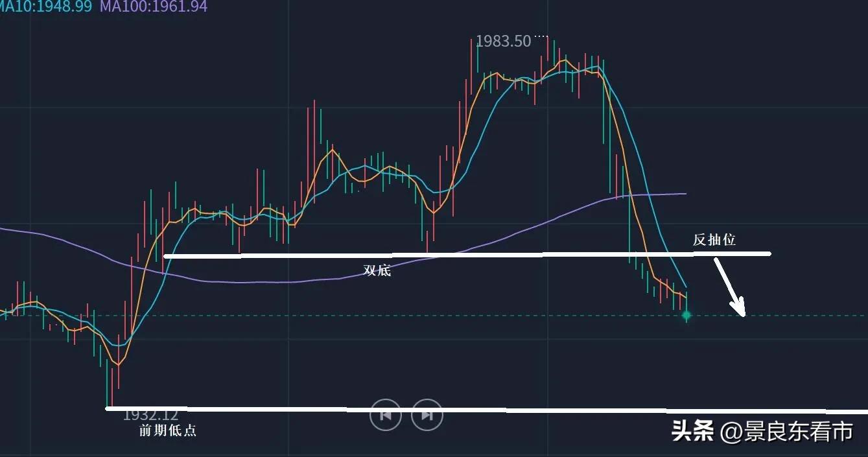Click the upper white support line
This screenshot has height=457, width=868.
[454, 254]
